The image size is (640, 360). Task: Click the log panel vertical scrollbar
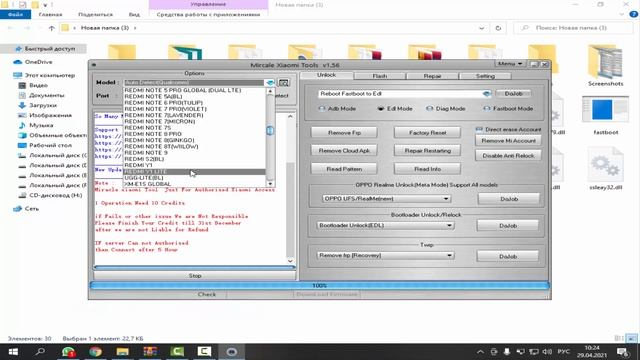click(290, 189)
